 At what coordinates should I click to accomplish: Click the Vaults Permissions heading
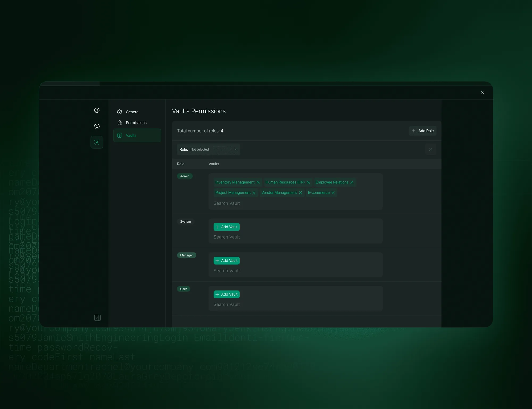199,111
